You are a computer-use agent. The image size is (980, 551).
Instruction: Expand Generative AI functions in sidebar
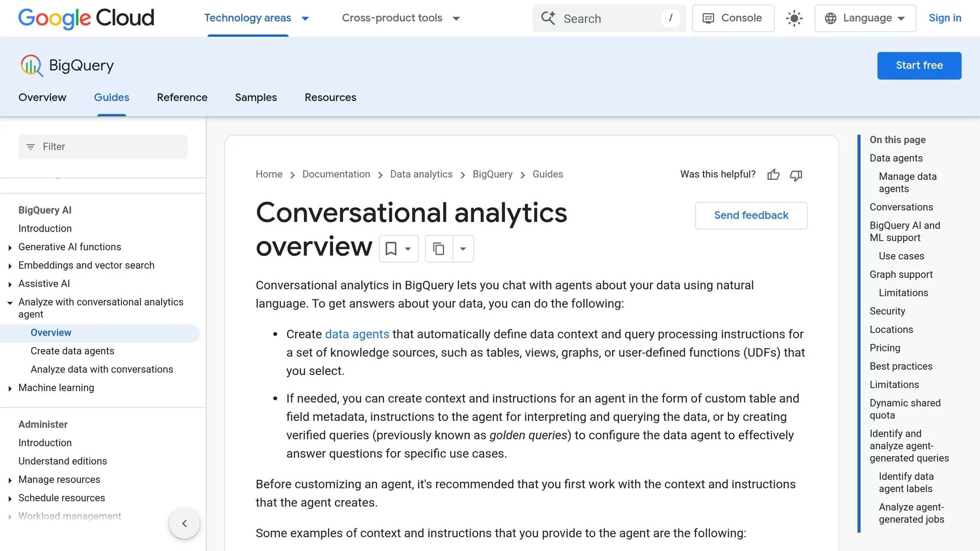pyautogui.click(x=10, y=247)
